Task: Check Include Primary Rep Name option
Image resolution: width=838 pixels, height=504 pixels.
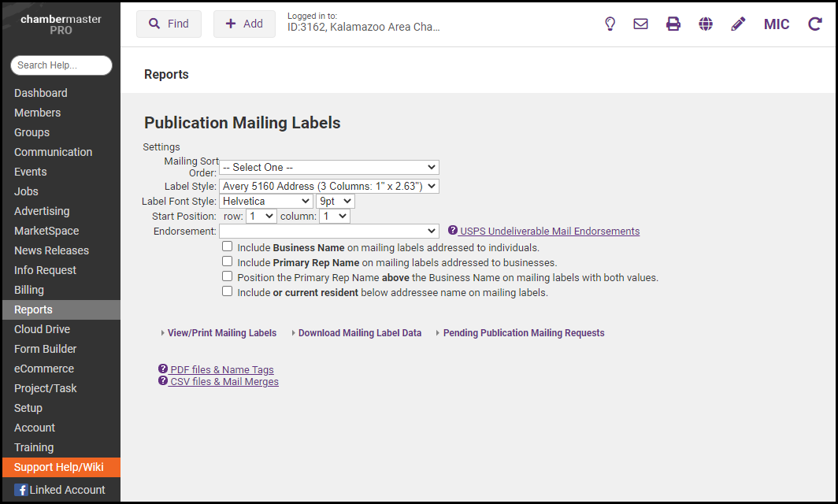Action: point(228,261)
